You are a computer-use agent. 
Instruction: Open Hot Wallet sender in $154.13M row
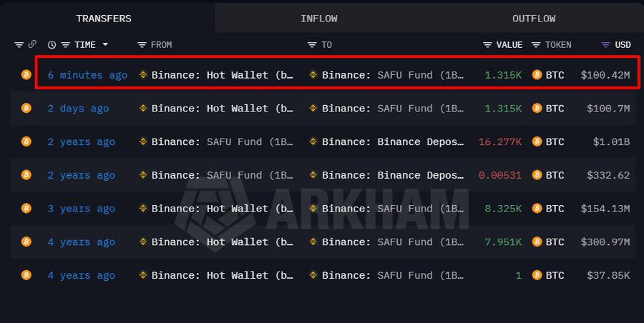click(x=223, y=209)
